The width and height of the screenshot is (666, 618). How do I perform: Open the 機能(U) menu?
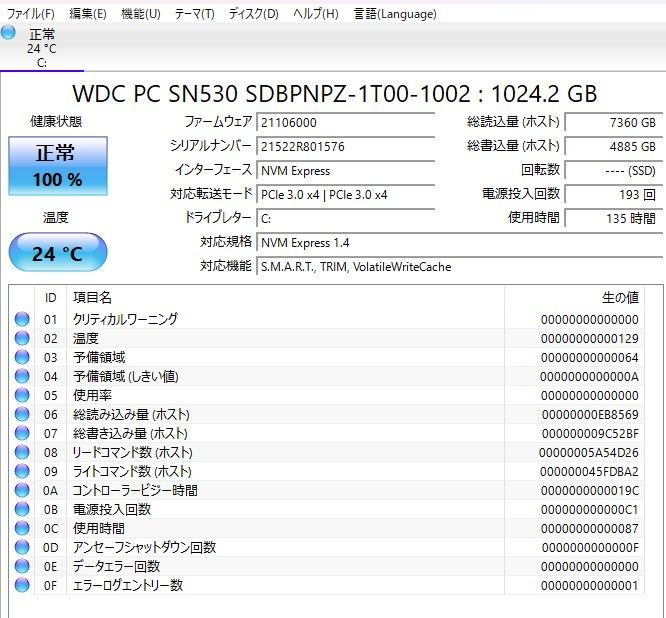140,14
